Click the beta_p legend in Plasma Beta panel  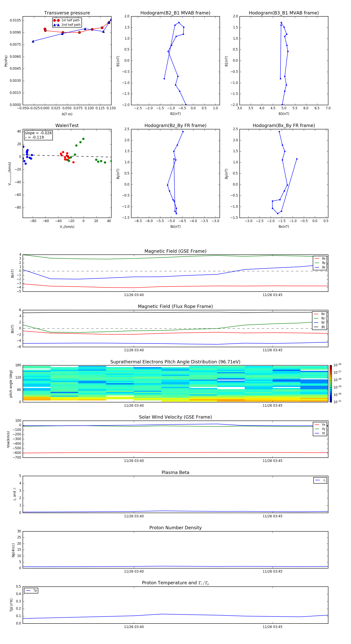pyautogui.click(x=320, y=480)
